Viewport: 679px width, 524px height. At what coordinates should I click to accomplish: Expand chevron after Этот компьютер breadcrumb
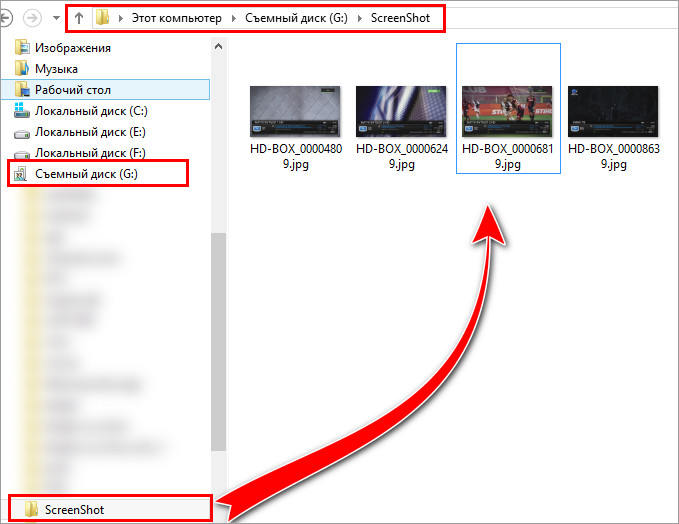click(234, 18)
